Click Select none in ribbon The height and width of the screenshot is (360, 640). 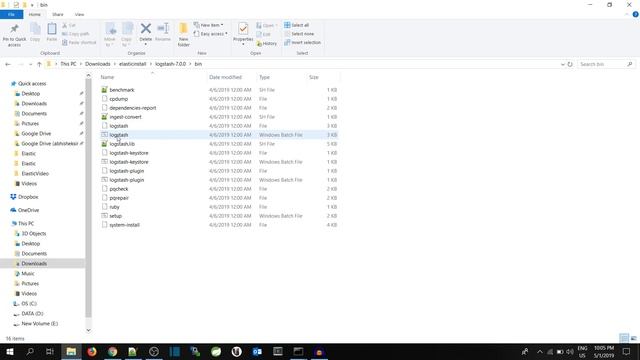point(299,34)
